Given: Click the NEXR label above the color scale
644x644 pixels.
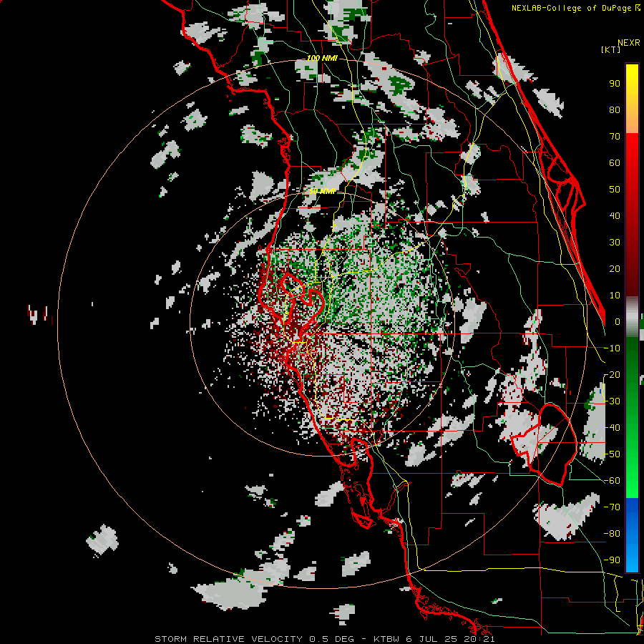Looking at the screenshot, I should coord(629,43).
